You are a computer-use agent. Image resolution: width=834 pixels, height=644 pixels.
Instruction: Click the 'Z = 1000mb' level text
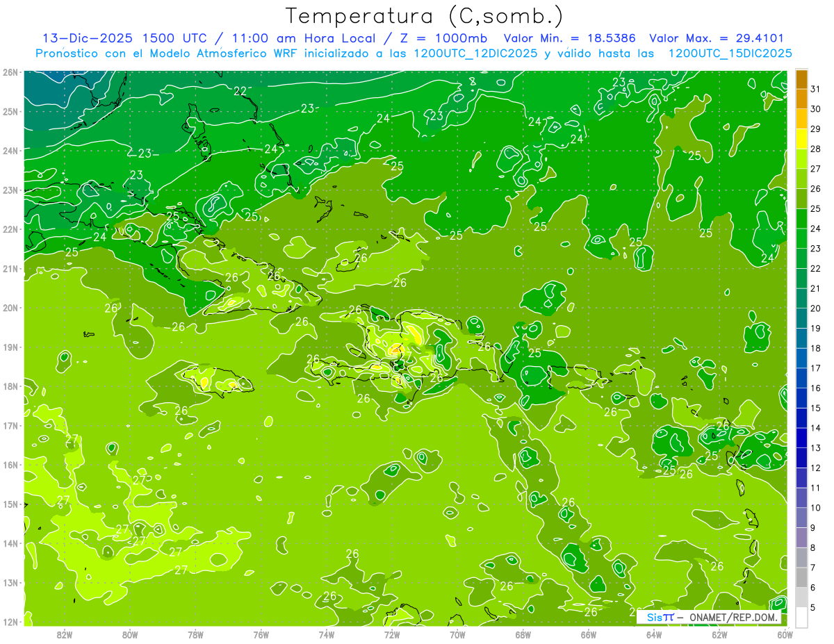point(445,38)
